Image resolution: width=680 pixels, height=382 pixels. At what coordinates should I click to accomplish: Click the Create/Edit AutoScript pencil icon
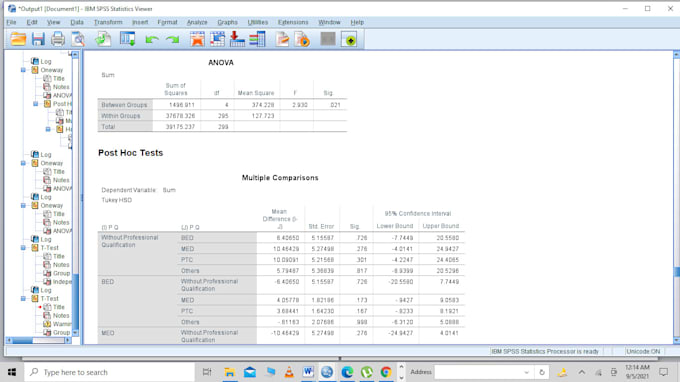coord(282,39)
